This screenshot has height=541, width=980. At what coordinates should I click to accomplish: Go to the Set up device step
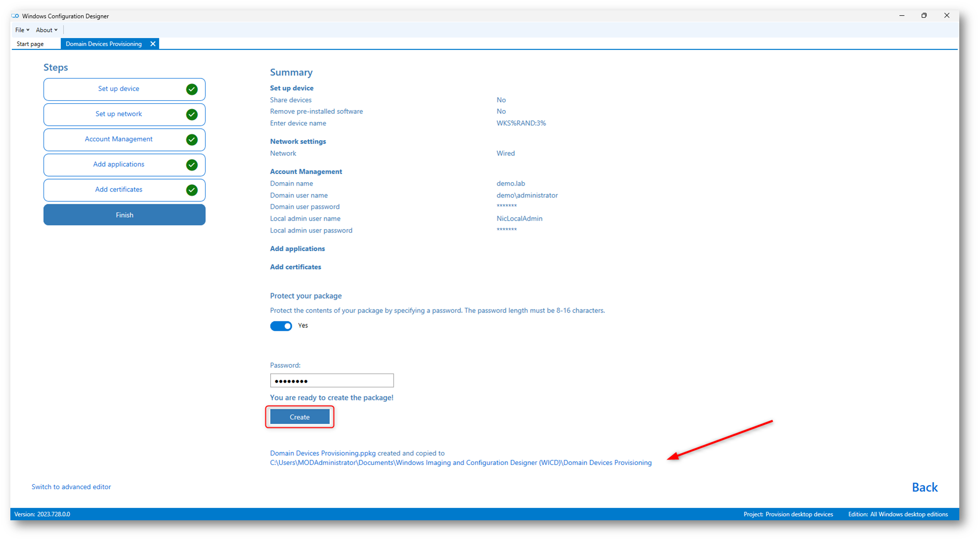point(124,89)
